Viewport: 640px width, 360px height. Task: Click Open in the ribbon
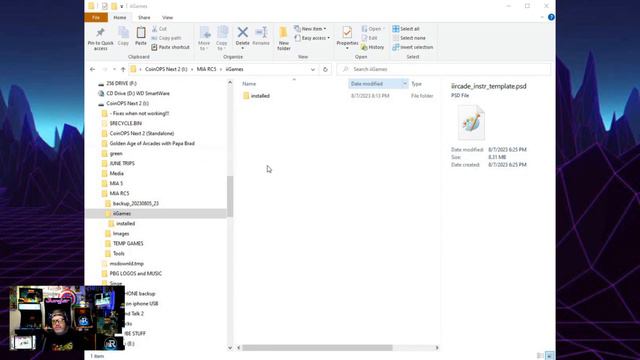pos(373,29)
